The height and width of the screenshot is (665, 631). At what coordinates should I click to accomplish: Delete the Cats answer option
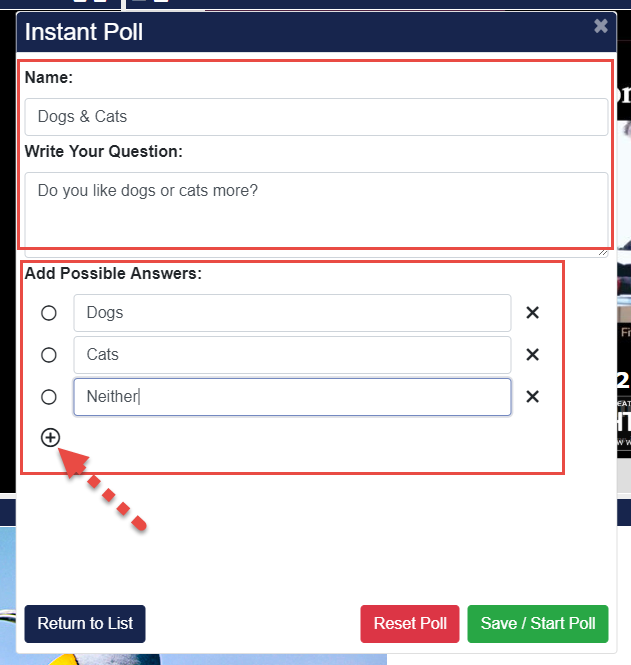click(533, 355)
